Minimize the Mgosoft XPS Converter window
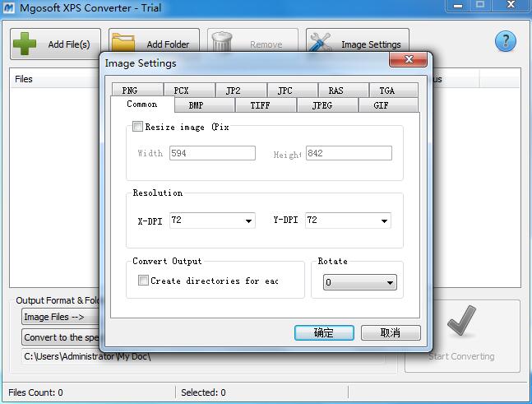This screenshot has width=532, height=404. [458, 6]
